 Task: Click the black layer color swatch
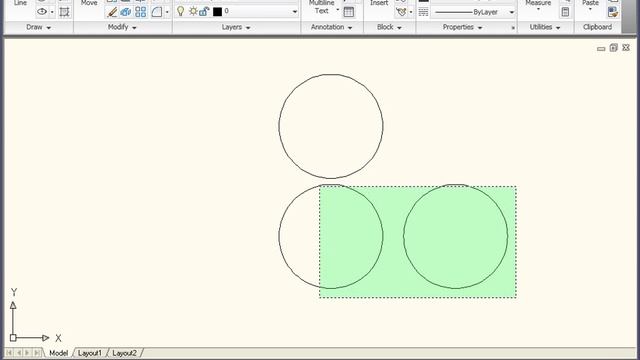coord(217,12)
